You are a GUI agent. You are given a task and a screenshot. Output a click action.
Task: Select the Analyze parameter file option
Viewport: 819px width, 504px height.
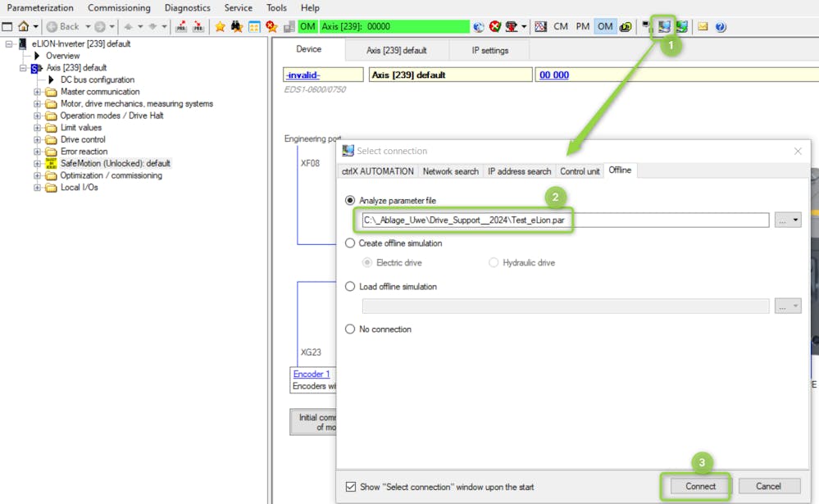(x=351, y=200)
